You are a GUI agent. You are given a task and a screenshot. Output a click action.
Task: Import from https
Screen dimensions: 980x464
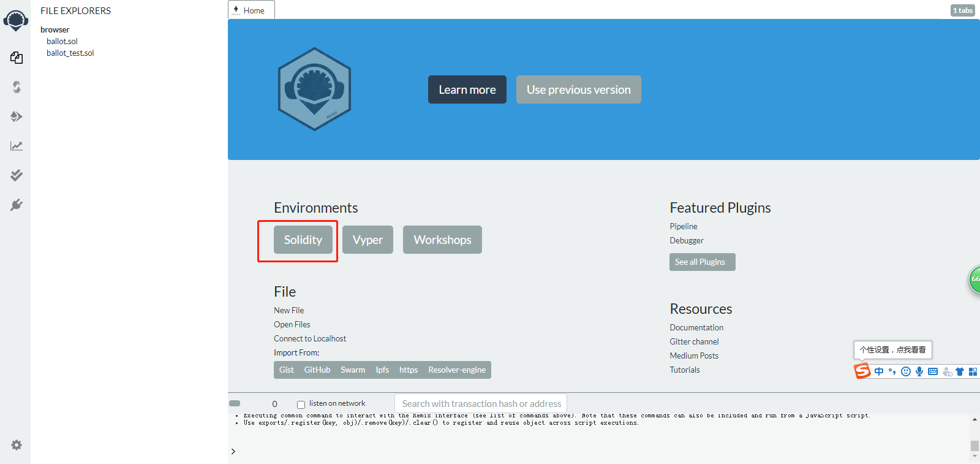(409, 370)
